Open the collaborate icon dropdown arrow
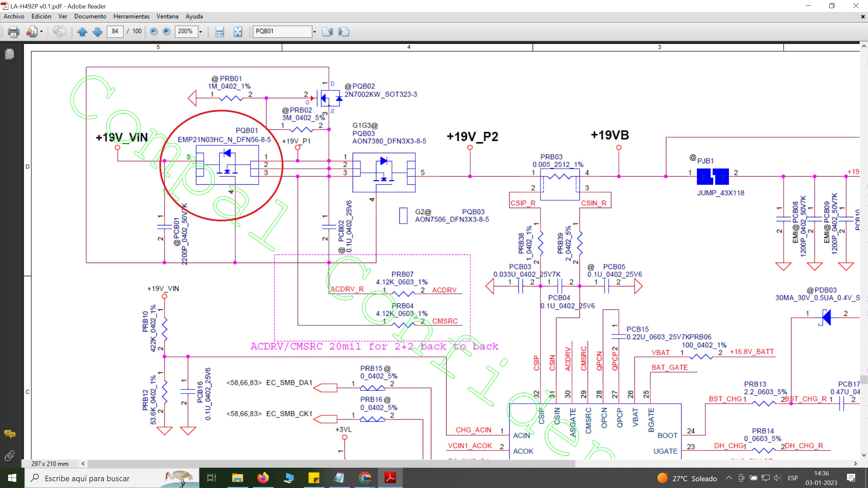 click(41, 32)
